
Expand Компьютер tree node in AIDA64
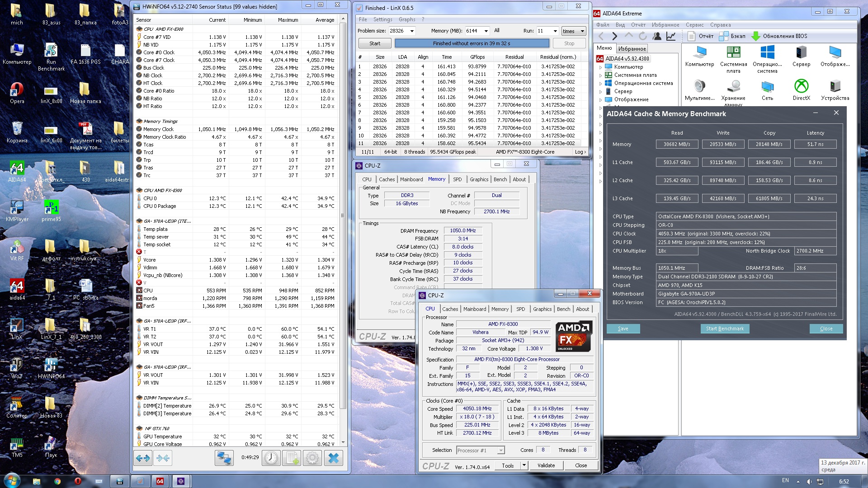(x=600, y=67)
